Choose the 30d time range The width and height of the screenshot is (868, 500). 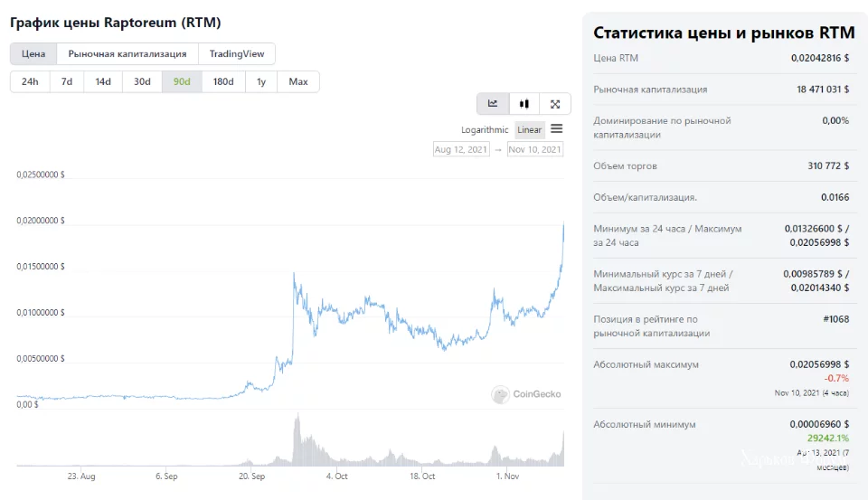[142, 82]
